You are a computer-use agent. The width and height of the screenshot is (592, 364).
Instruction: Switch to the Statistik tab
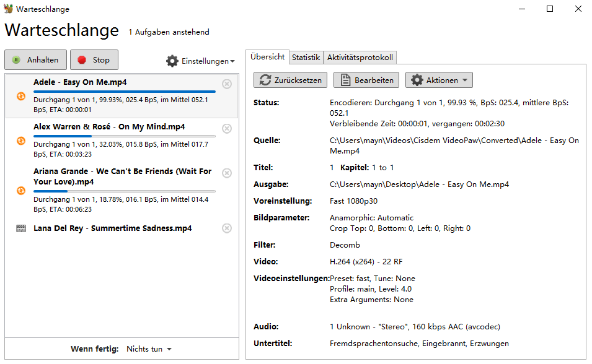(x=306, y=56)
